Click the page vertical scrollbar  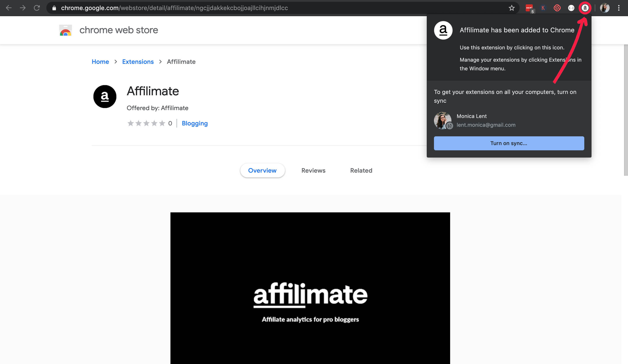pos(626,110)
